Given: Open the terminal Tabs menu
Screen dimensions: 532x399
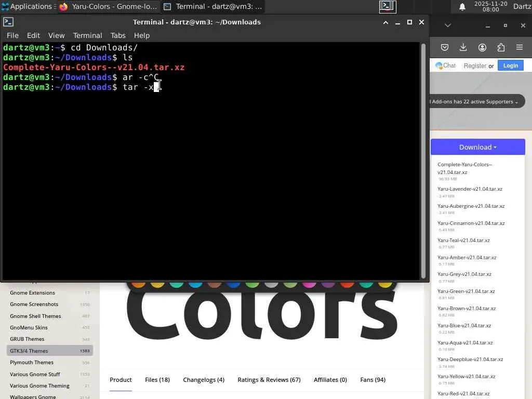Looking at the screenshot, I should coord(118,35).
